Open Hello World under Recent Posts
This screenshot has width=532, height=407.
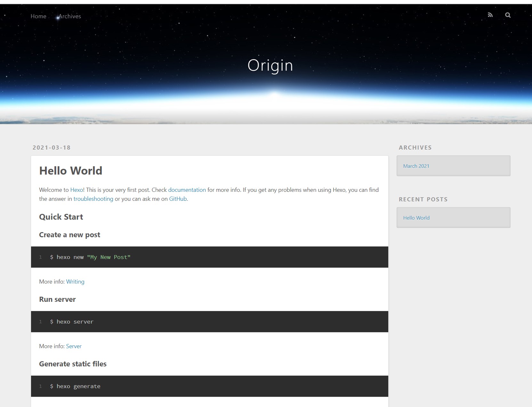click(x=416, y=218)
